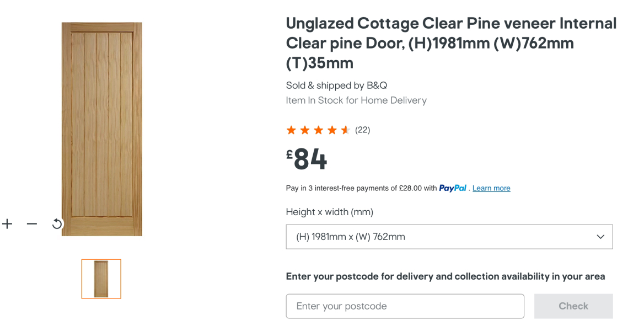Click the (22) review count
Image resolution: width=644 pixels, height=331 pixels.
pyautogui.click(x=363, y=130)
